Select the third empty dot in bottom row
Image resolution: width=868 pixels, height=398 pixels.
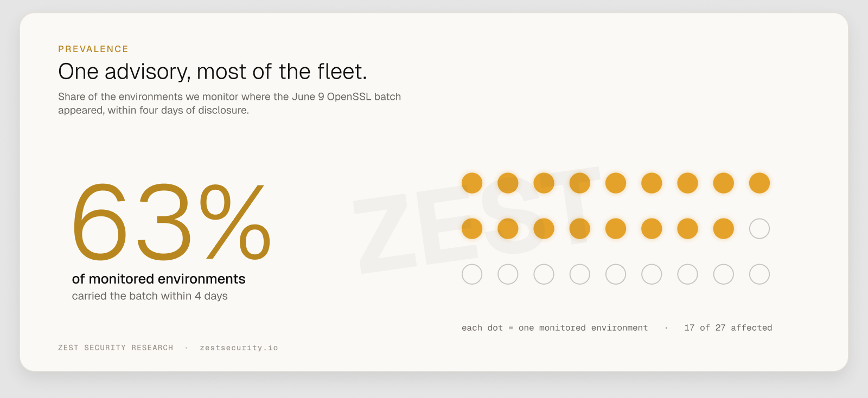[544, 274]
